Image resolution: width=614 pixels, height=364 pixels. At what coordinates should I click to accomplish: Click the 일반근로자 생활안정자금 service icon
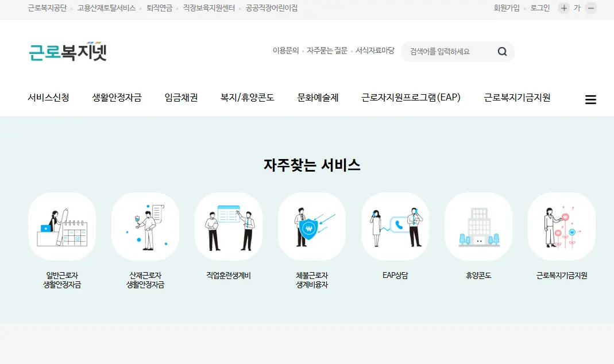click(x=62, y=226)
